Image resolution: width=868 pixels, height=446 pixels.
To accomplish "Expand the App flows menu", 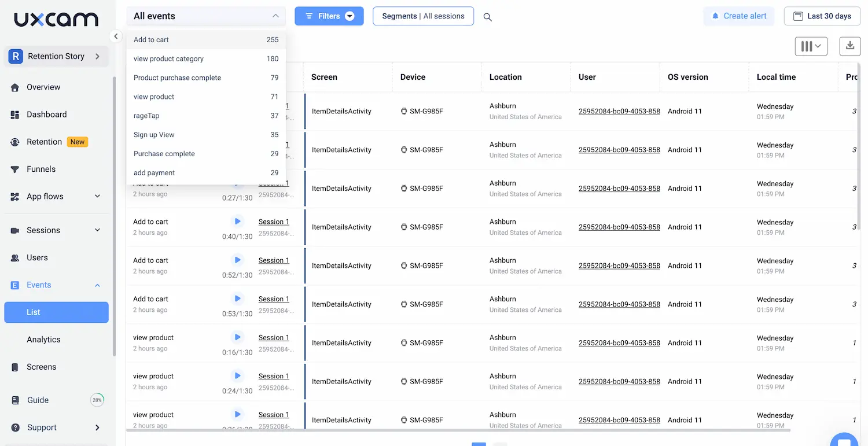I will pos(56,197).
